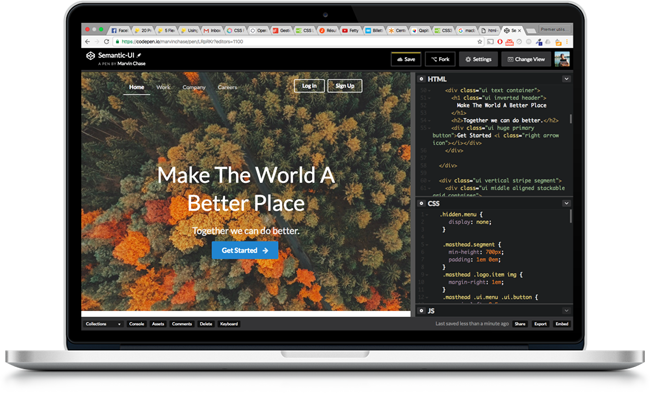This screenshot has height=393, width=650.
Task: Click 'Make The World A Better Place' code line
Action: (x=502, y=105)
